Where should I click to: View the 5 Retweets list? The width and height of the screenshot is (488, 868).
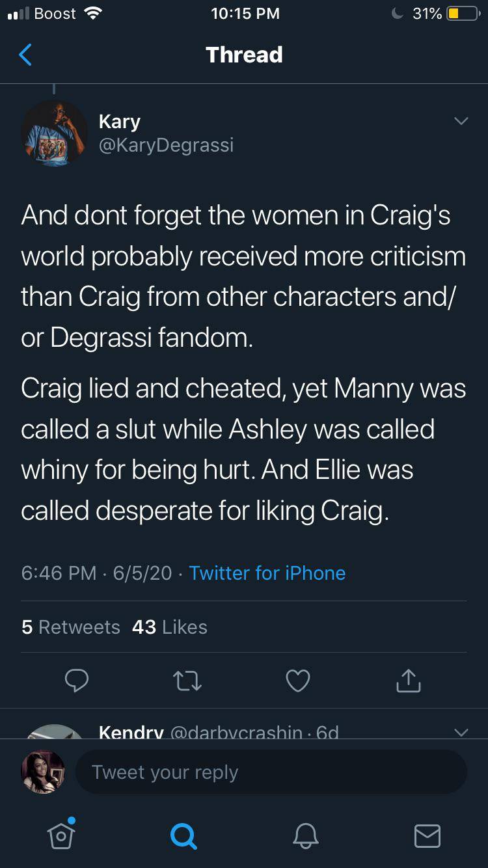[x=71, y=627]
